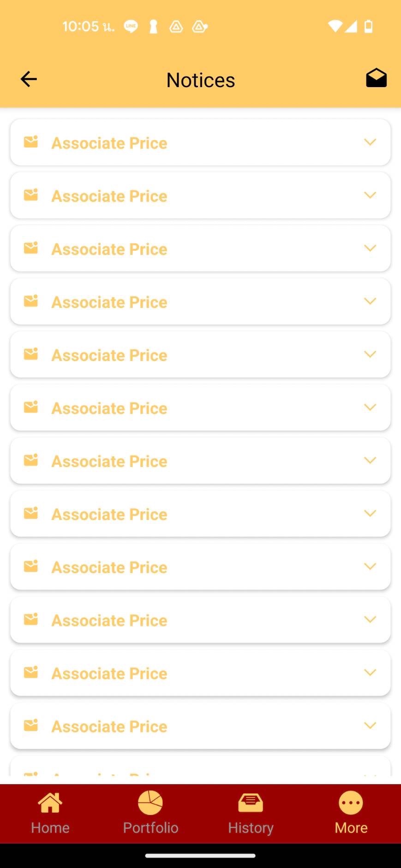
Task: Open the eleventh Associate Price notice title
Action: point(109,673)
